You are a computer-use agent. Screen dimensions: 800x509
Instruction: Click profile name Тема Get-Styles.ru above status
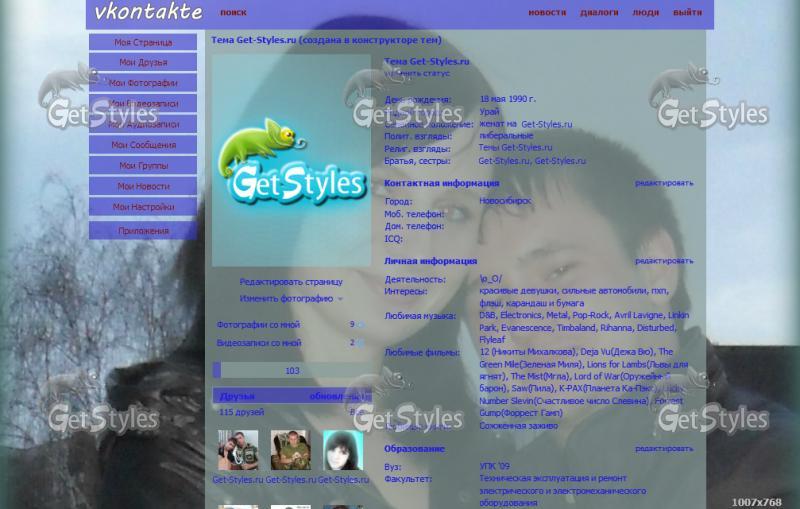click(x=427, y=61)
